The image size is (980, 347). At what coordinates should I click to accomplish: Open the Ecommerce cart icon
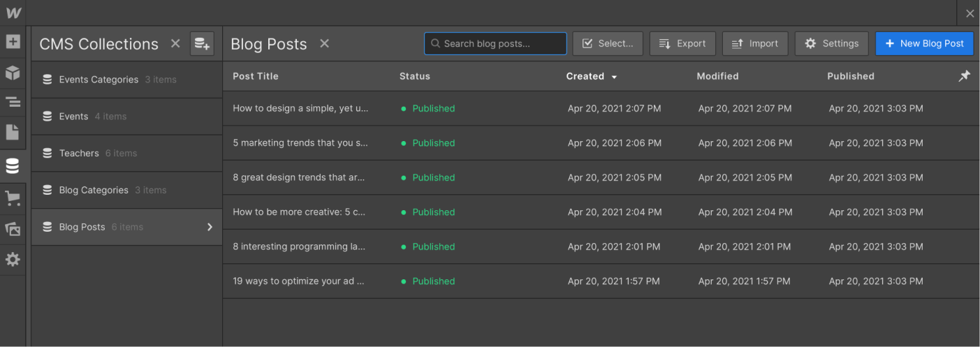click(13, 199)
